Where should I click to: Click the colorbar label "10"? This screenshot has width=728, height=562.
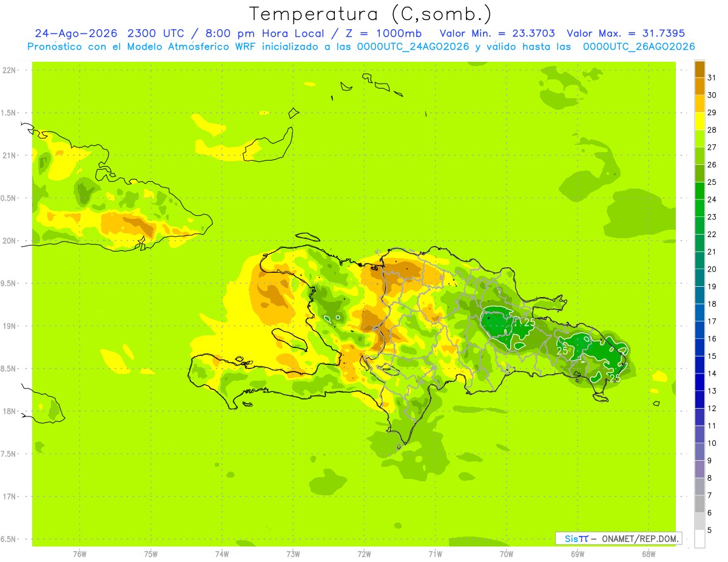(x=712, y=443)
